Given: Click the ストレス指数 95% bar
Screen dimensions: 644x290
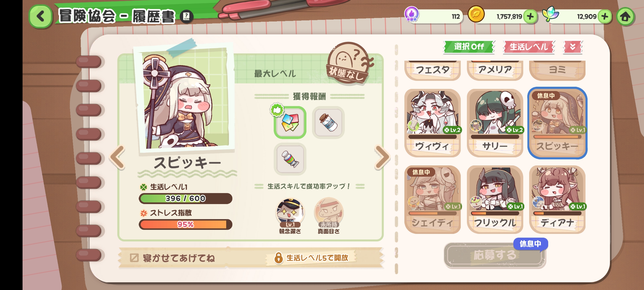Looking at the screenshot, I should pyautogui.click(x=185, y=224).
